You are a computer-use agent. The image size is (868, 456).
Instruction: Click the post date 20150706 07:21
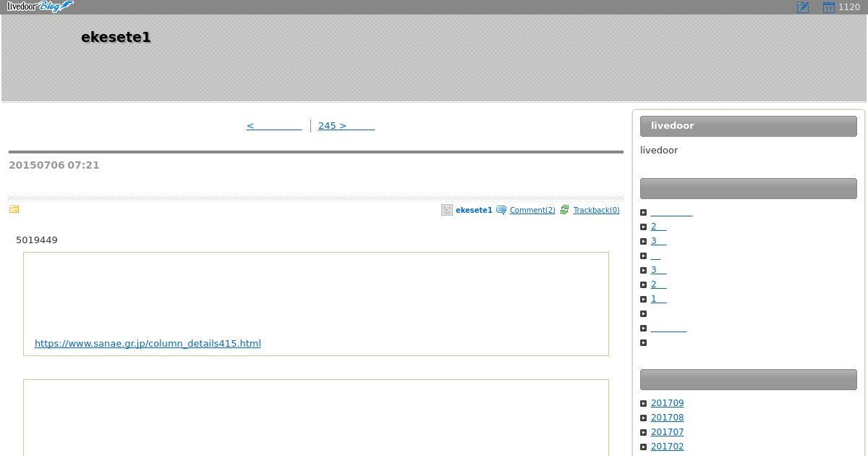pos(54,165)
